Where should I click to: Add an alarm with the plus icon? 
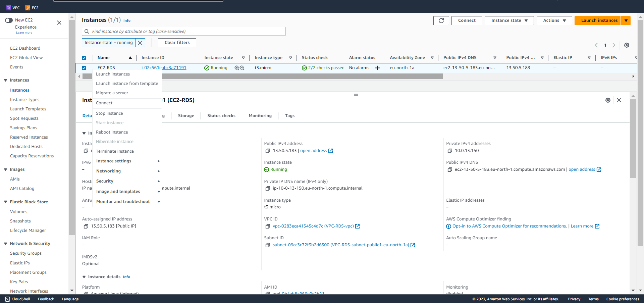377,68
